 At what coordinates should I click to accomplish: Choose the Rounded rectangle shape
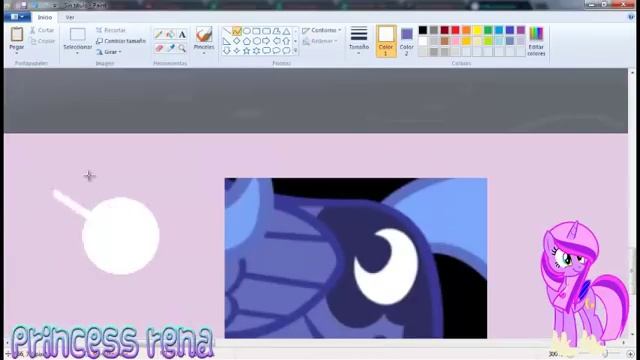pyautogui.click(x=267, y=31)
